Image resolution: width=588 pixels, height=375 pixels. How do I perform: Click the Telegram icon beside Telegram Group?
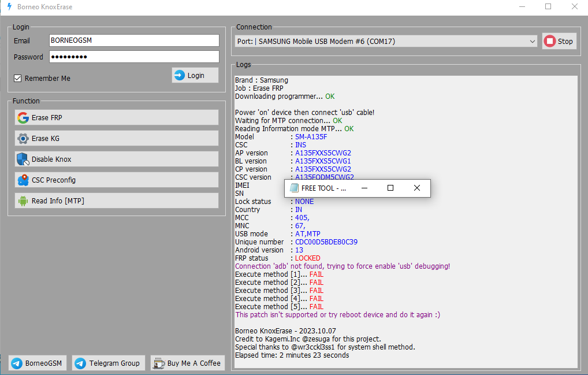tap(80, 363)
